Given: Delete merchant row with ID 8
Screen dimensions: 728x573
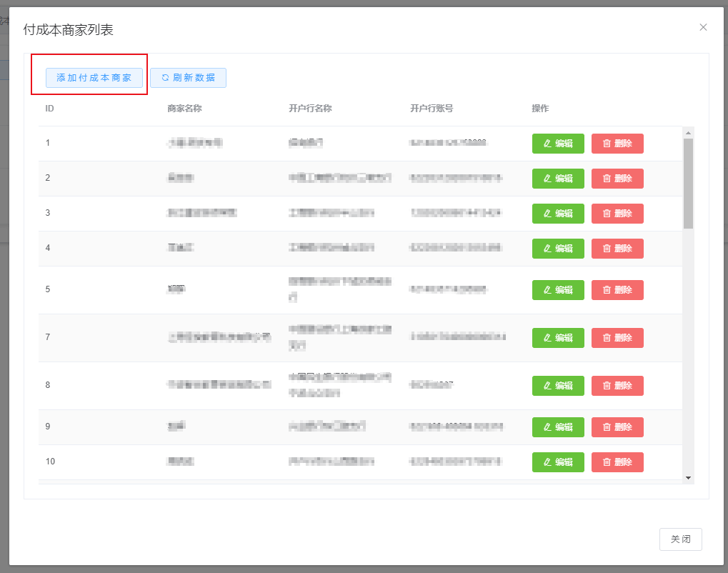Looking at the screenshot, I should (x=617, y=386).
